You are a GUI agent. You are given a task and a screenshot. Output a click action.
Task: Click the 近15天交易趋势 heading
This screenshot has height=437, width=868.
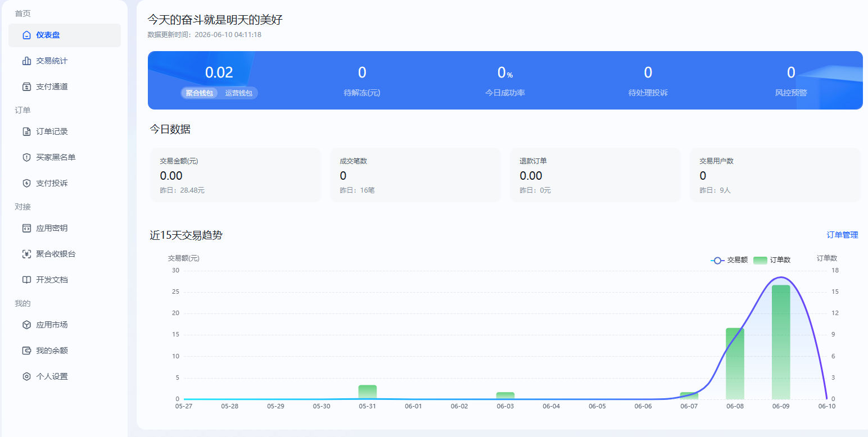pos(186,235)
